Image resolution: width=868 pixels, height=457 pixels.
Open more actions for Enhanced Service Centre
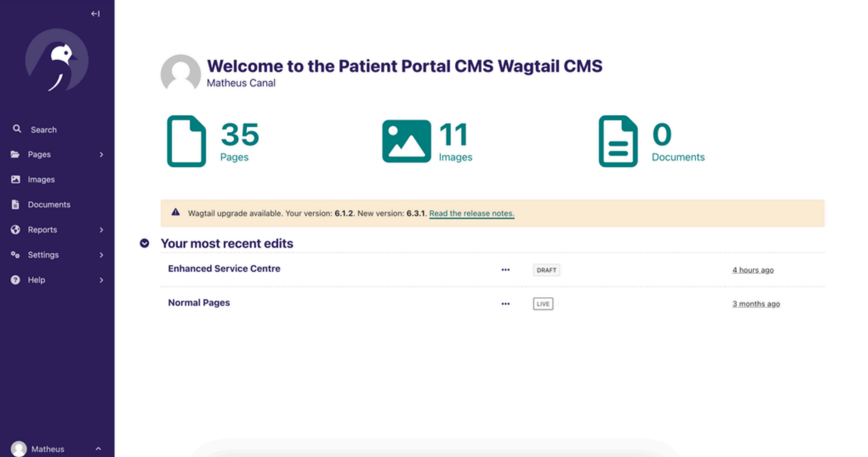click(505, 270)
